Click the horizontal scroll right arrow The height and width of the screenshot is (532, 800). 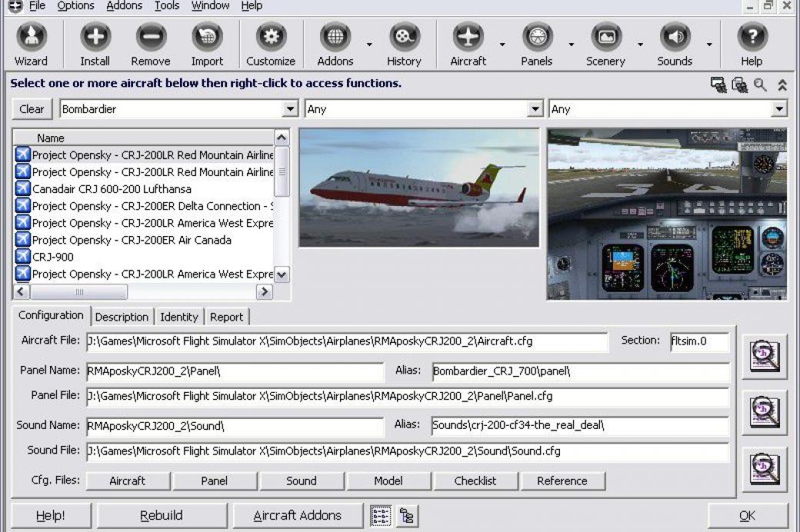pos(265,292)
